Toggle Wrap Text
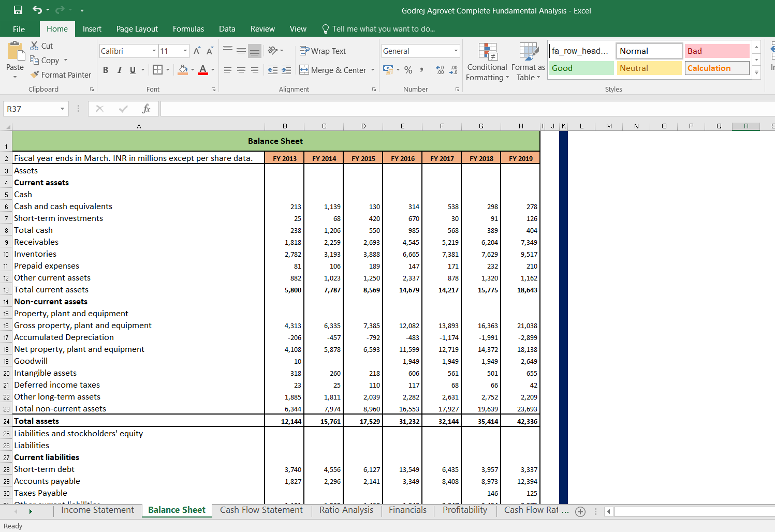The image size is (775, 532). point(323,51)
